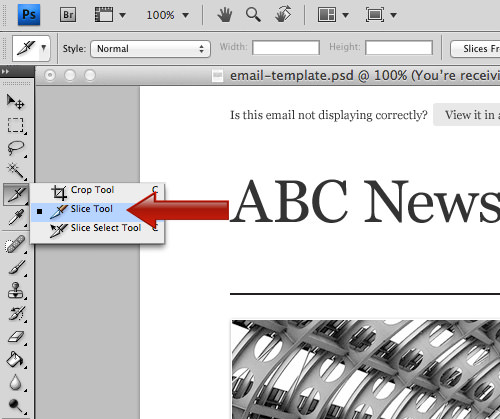Select the Lasso tool
The width and height of the screenshot is (500, 419).
pyautogui.click(x=16, y=148)
